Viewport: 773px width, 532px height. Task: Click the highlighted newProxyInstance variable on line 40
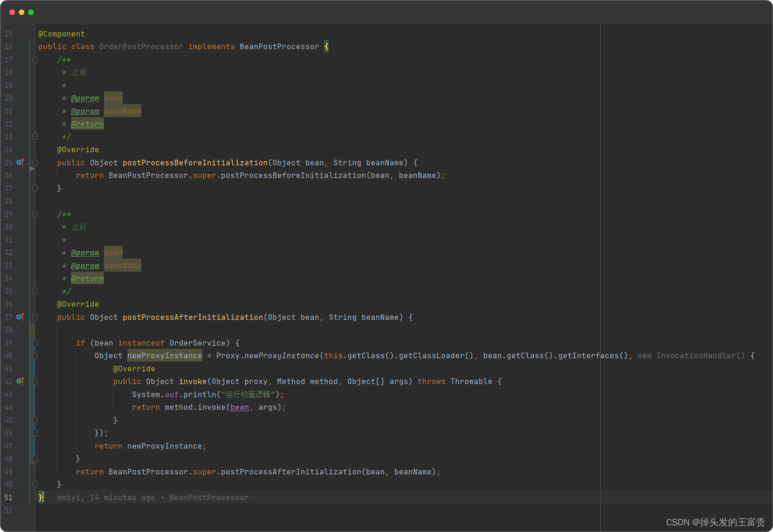tap(165, 355)
